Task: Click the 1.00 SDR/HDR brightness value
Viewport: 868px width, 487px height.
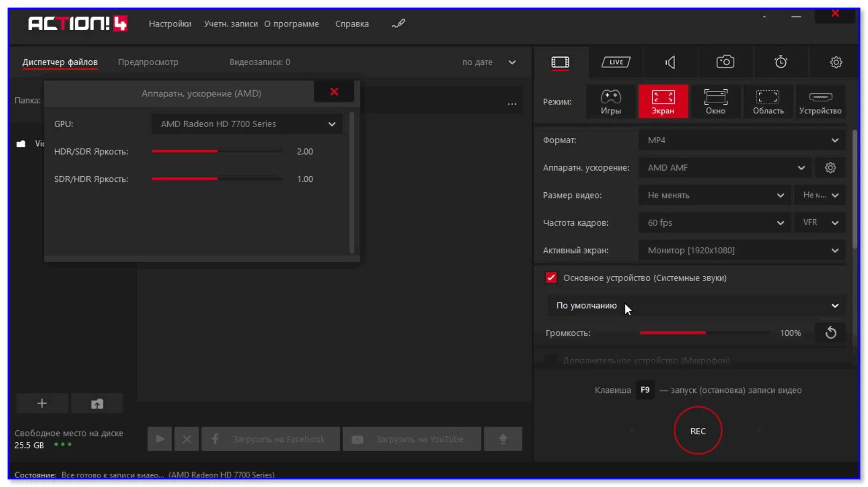Action: [x=305, y=179]
